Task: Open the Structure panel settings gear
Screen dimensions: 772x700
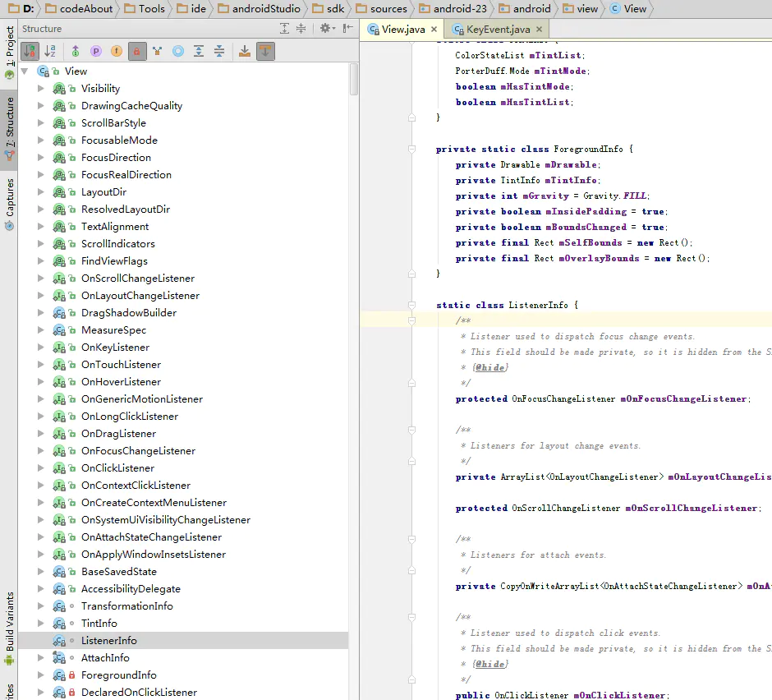Action: pyautogui.click(x=325, y=29)
